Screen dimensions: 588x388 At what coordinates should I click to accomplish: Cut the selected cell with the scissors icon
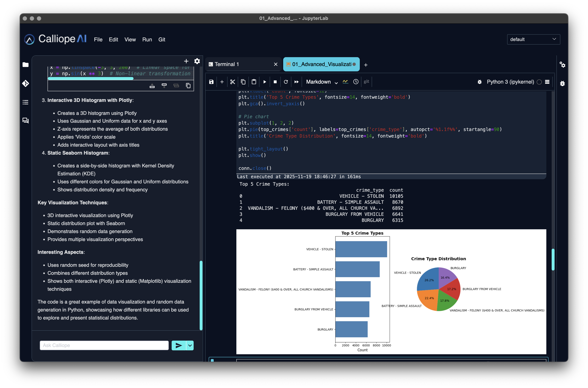pos(232,82)
